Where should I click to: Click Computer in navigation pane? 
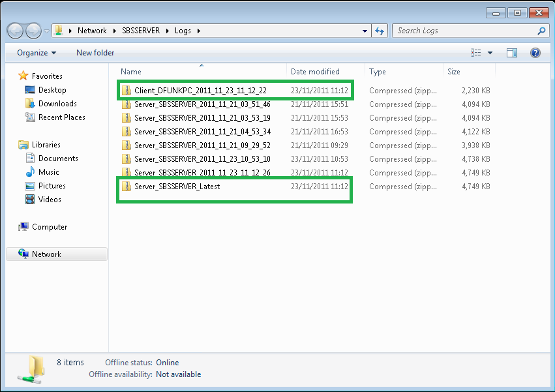pyautogui.click(x=50, y=227)
